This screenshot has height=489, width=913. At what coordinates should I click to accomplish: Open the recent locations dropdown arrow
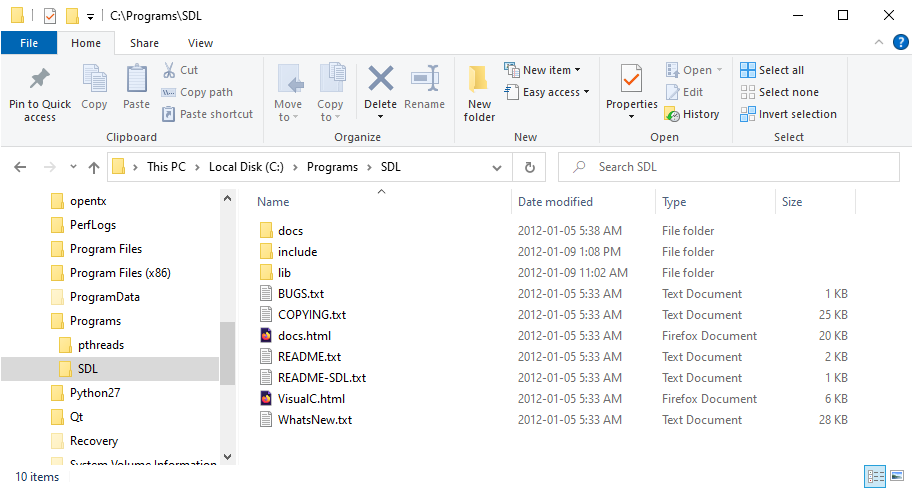(x=73, y=166)
